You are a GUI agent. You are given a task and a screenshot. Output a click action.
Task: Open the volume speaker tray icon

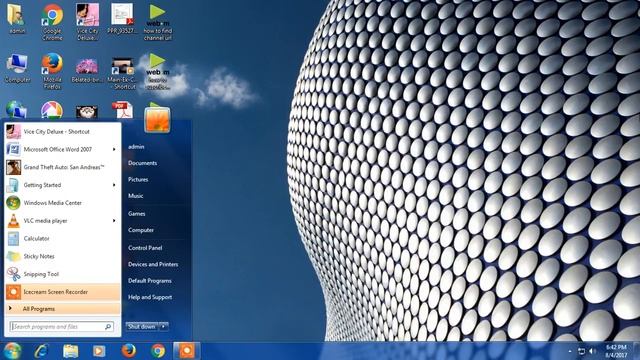(x=593, y=351)
